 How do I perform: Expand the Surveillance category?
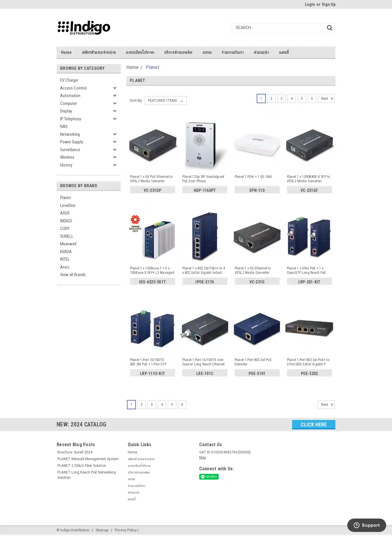[x=115, y=150]
